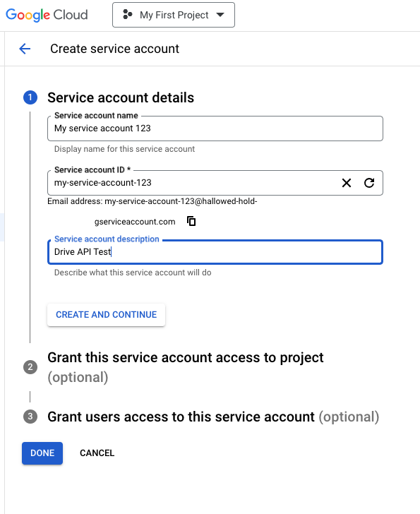
Task: Select the step 2 circle indicator
Action: click(30, 367)
